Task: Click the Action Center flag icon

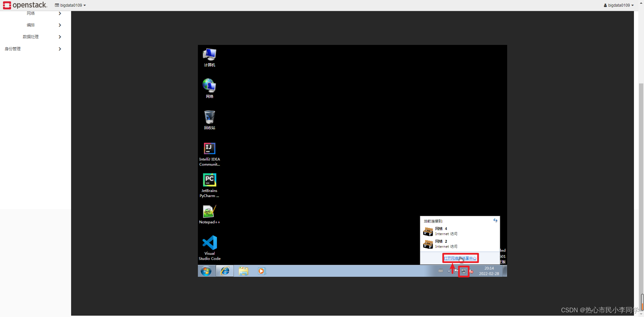Action: tap(456, 271)
